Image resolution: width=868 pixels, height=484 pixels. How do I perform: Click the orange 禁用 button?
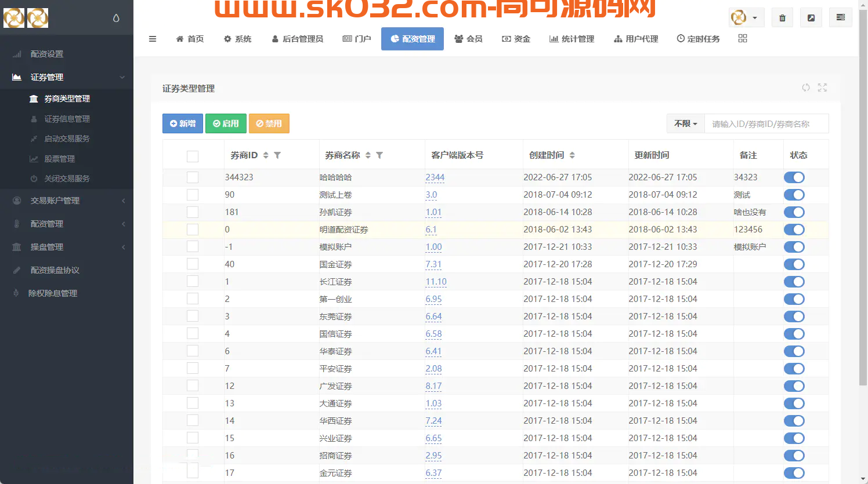point(269,123)
